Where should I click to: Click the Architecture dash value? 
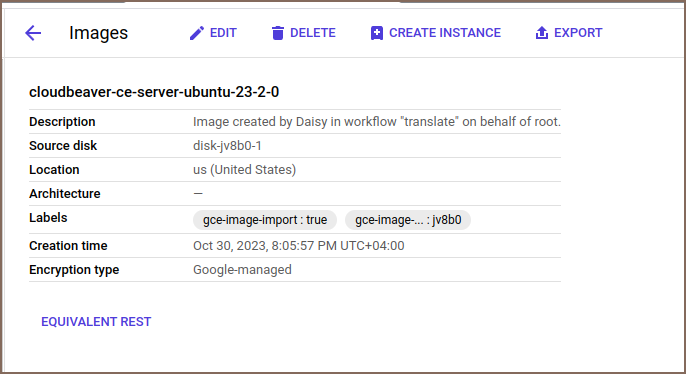click(198, 193)
